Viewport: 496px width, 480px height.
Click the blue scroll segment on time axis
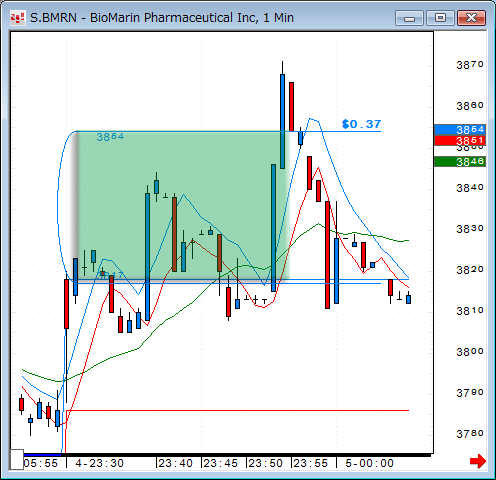[43, 455]
